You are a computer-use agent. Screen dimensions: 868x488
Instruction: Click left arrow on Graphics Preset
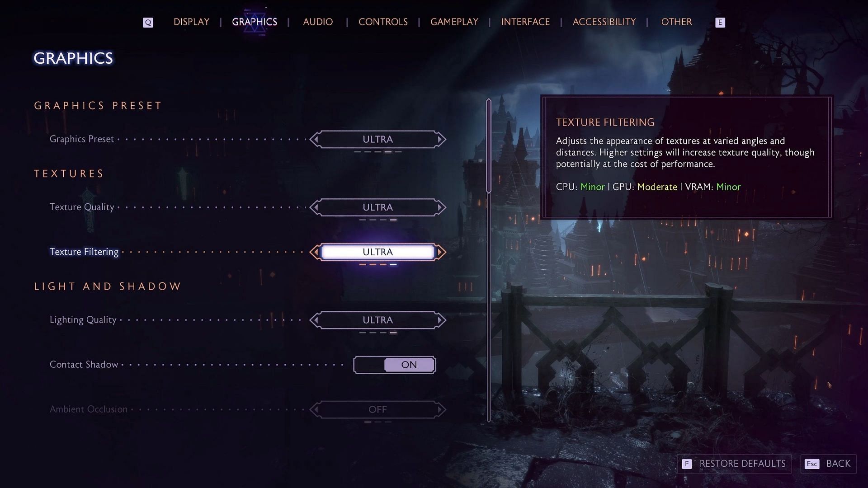click(315, 139)
